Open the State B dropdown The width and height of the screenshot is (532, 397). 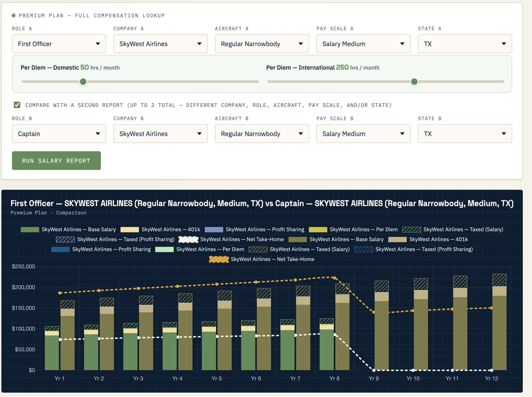pos(465,134)
